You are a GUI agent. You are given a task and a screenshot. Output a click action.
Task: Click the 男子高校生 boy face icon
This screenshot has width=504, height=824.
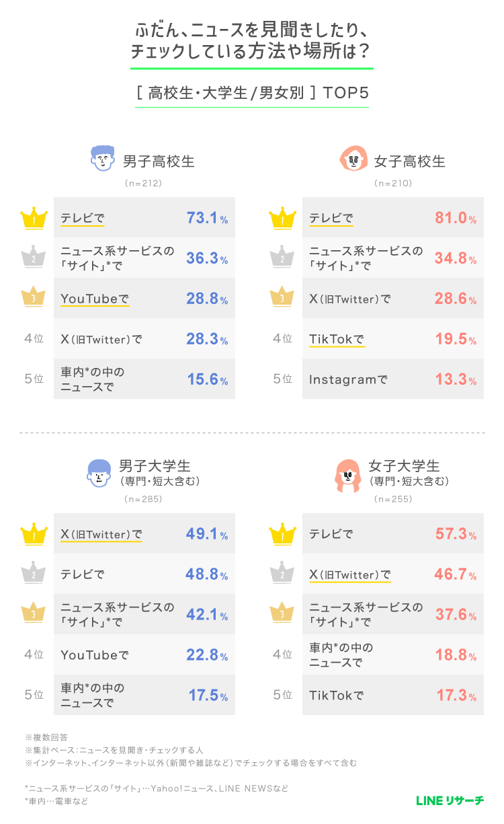pyautogui.click(x=103, y=158)
